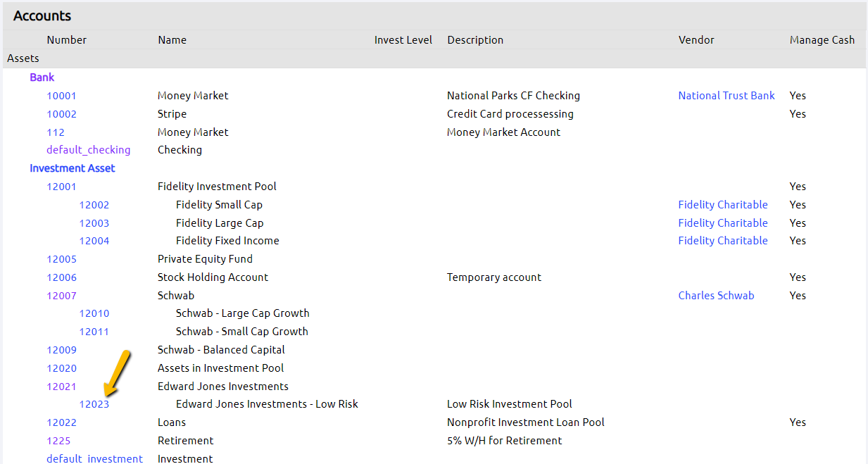Viewport: 868px width, 464px height.
Task: Open the default_investment account link
Action: click(94, 459)
